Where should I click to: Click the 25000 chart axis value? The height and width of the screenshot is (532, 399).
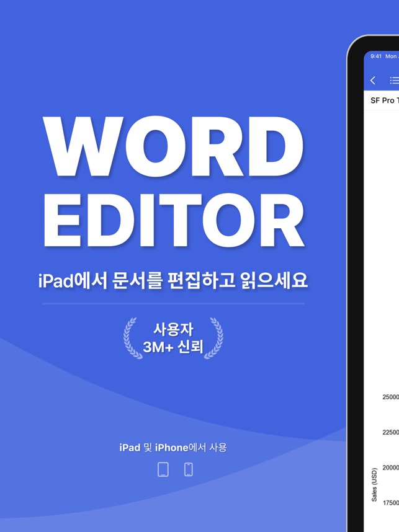(390, 397)
